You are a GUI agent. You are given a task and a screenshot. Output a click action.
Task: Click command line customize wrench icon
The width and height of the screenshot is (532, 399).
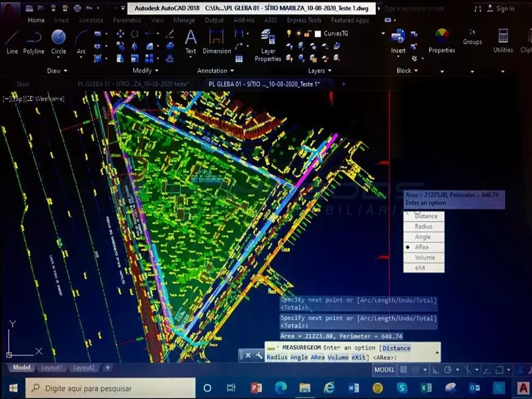[x=259, y=355]
